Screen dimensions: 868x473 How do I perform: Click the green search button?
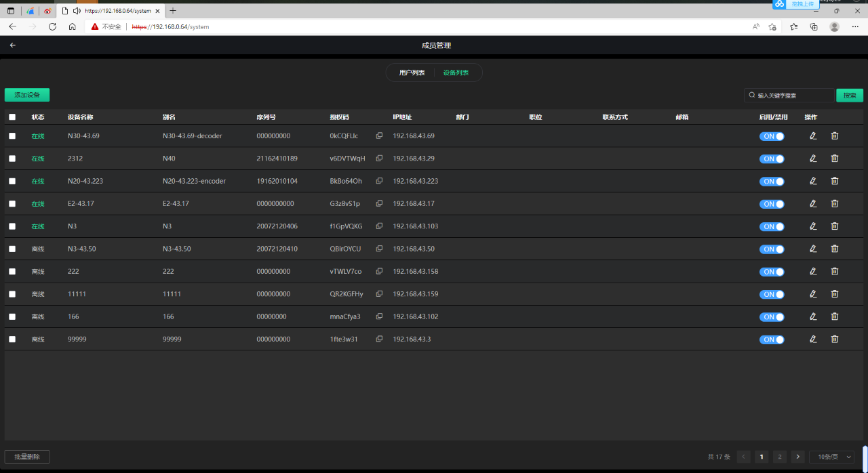(x=850, y=96)
